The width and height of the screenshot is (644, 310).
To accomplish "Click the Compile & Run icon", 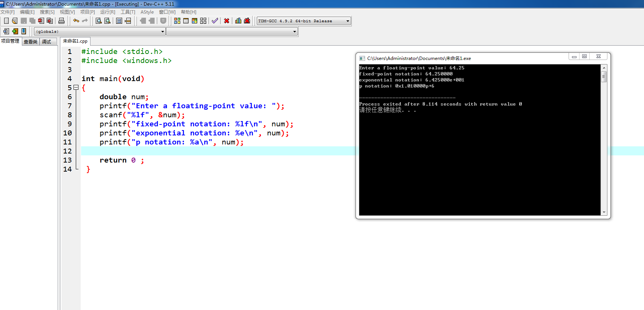I will (195, 21).
